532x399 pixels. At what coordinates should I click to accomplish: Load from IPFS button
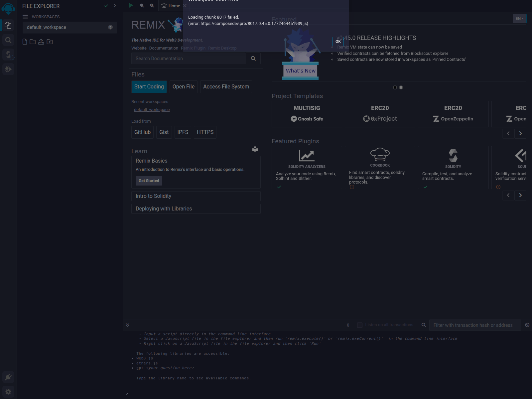coord(183,132)
